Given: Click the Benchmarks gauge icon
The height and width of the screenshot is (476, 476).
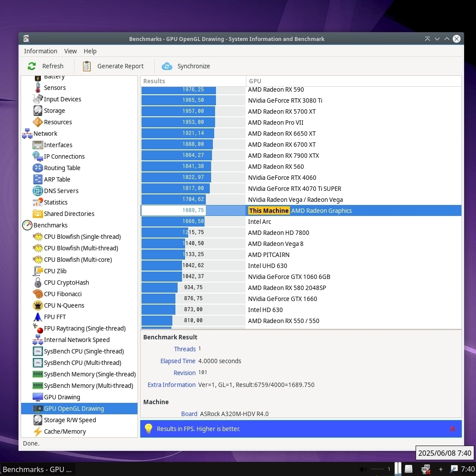Looking at the screenshot, I should [x=27, y=225].
